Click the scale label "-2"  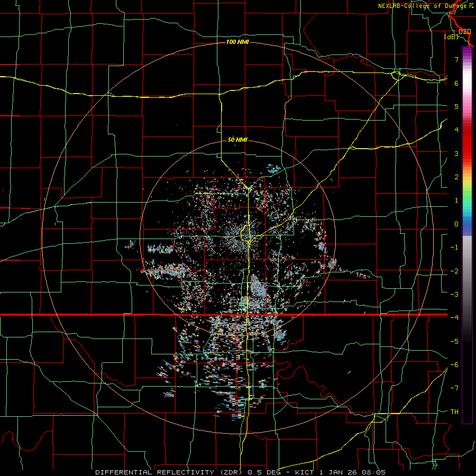point(454,271)
